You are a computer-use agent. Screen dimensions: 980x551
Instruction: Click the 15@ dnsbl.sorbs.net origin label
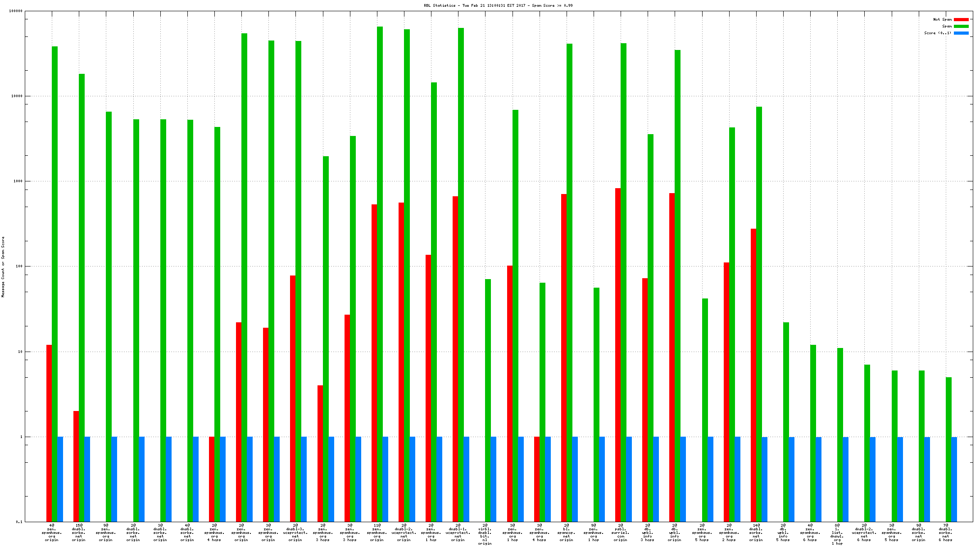coord(79,533)
